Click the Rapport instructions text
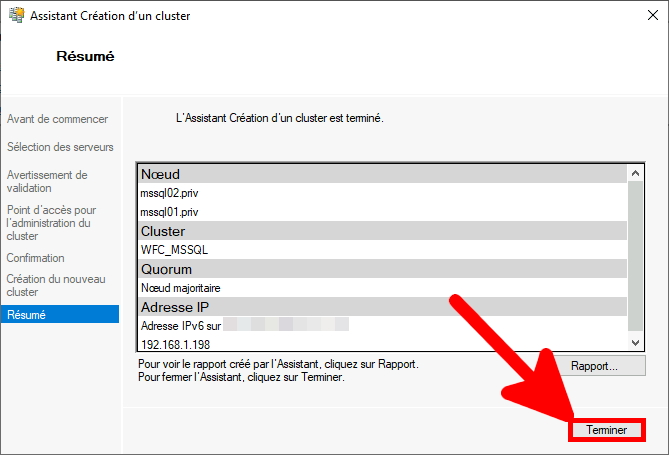This screenshot has height=455, width=669. click(x=278, y=364)
